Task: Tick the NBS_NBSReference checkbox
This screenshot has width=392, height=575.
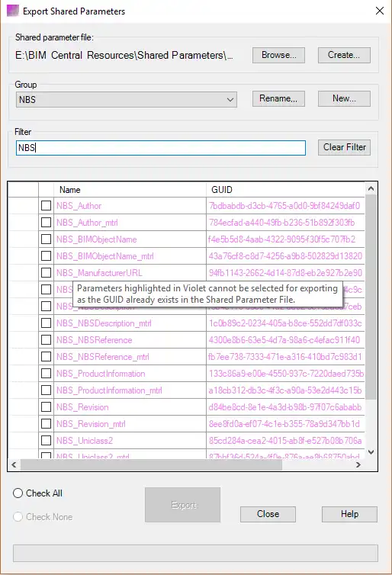Action: pos(47,340)
